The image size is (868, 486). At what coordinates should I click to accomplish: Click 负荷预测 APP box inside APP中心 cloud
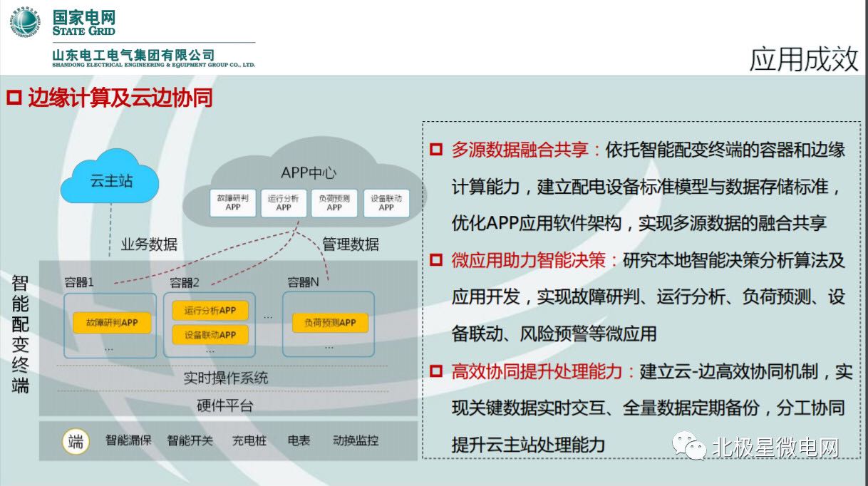pos(334,202)
